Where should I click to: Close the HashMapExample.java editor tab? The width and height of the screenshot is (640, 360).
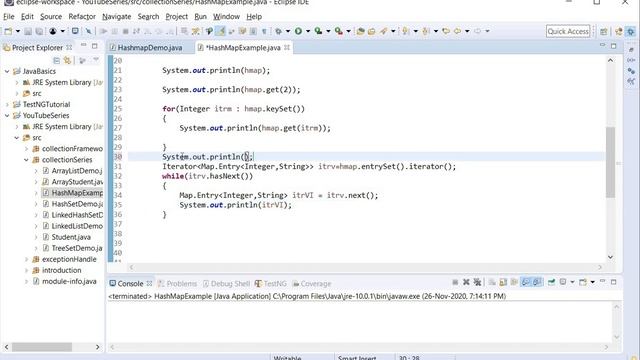point(287,47)
